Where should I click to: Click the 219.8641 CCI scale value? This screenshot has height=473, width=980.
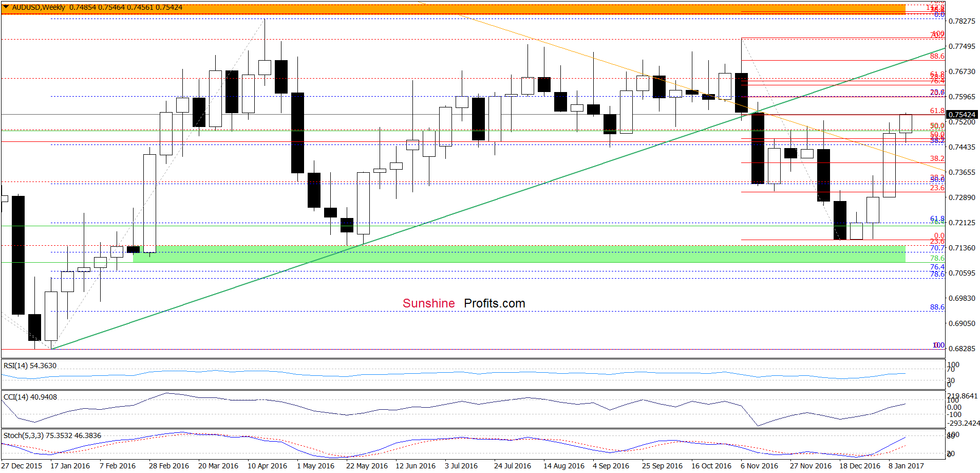coord(963,396)
